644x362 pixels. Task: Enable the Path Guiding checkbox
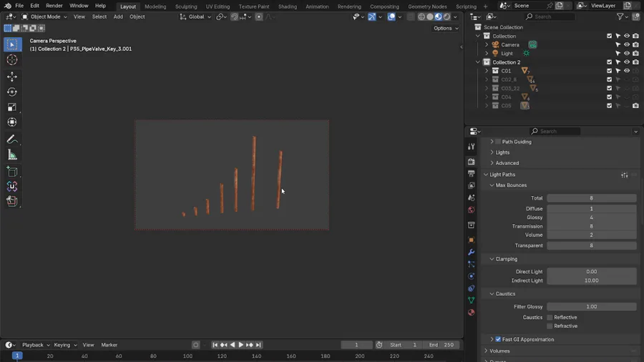(x=498, y=142)
